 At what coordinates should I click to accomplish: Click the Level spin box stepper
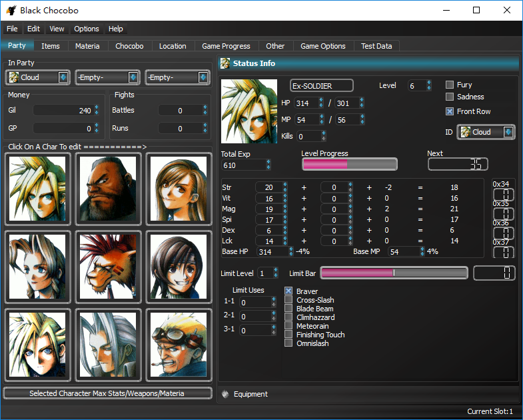point(429,86)
